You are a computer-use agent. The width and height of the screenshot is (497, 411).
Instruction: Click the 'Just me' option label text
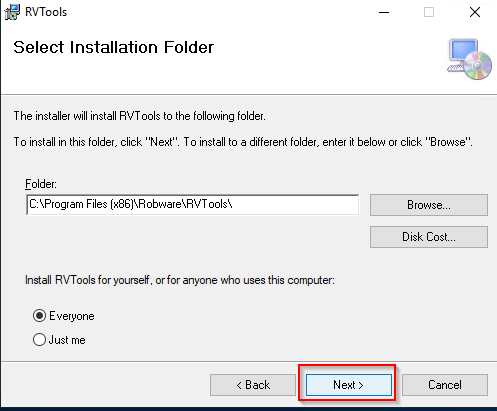(x=67, y=340)
